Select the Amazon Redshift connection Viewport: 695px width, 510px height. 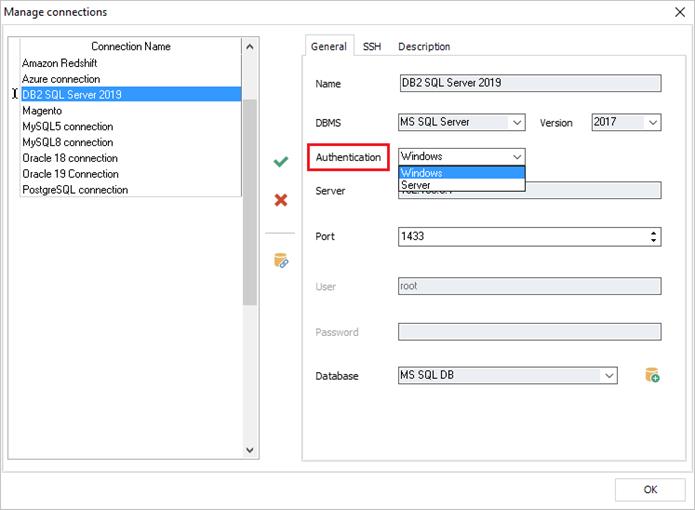pyautogui.click(x=131, y=63)
